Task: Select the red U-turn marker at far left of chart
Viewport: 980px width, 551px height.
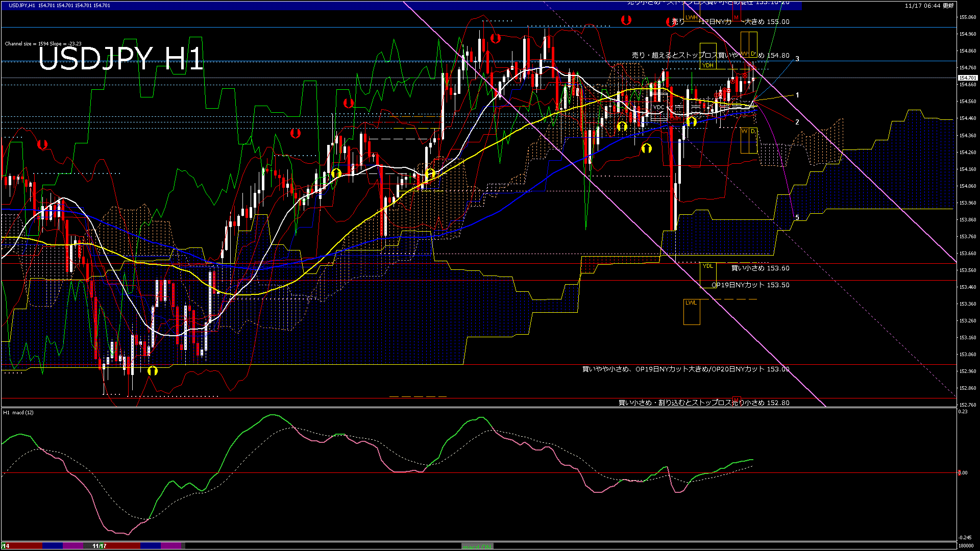Action: click(43, 145)
